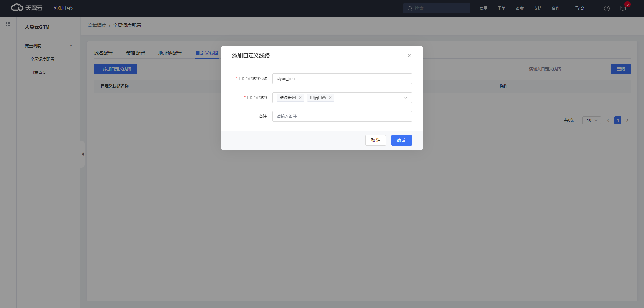Focus the 请输入自定义线路 search field
This screenshot has width=644, height=308.
(x=567, y=69)
